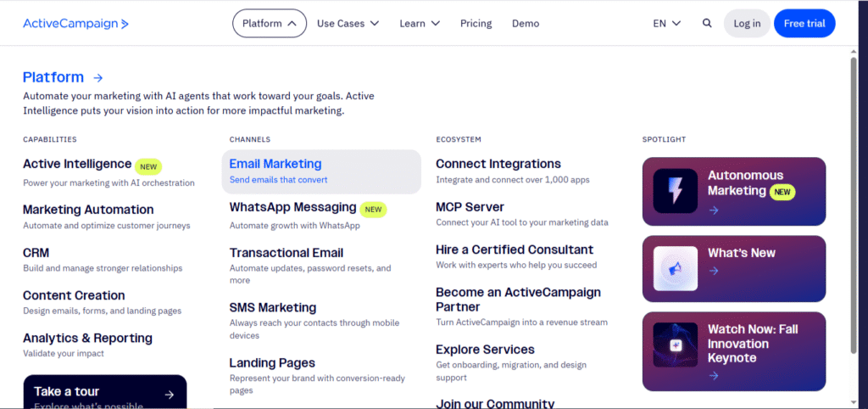Click the ActiveCampaign logo
The width and height of the screenshot is (868, 409).
75,23
